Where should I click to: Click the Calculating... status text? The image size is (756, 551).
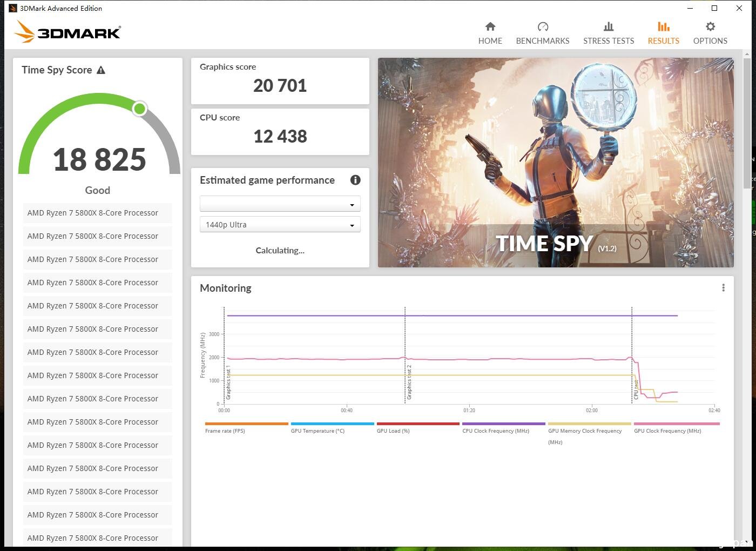[x=280, y=251]
